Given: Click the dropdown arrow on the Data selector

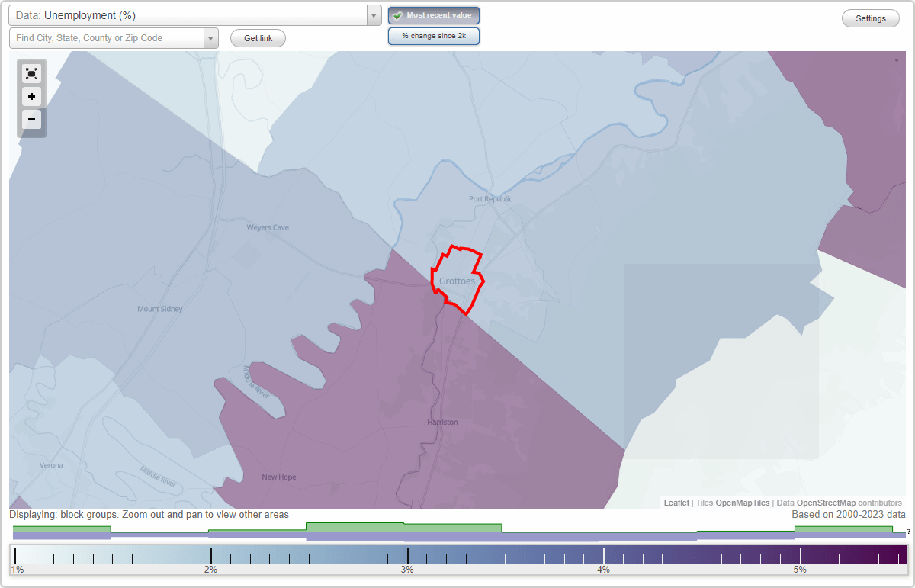Looking at the screenshot, I should (373, 15).
